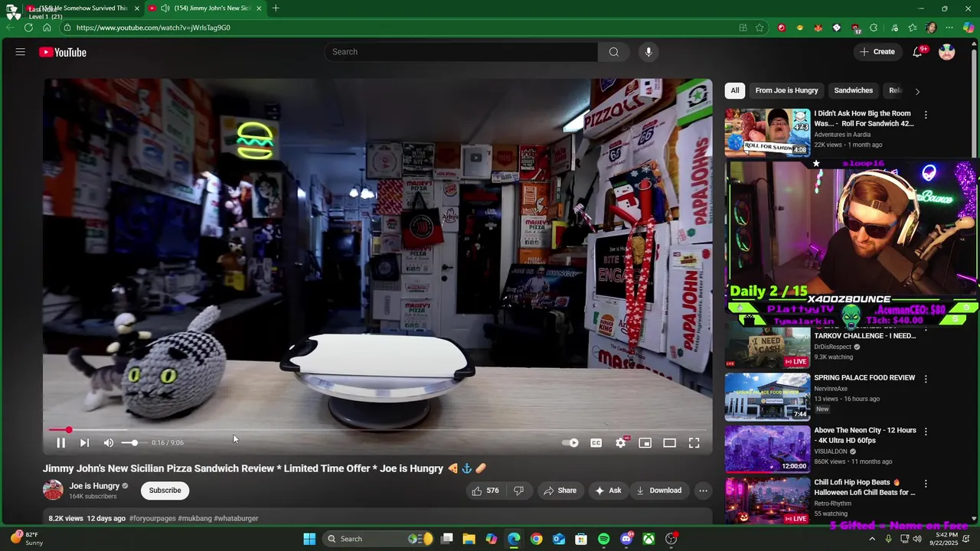The image size is (980, 551).
Task: Show hidden system tray icons chevron
Action: 871,539
